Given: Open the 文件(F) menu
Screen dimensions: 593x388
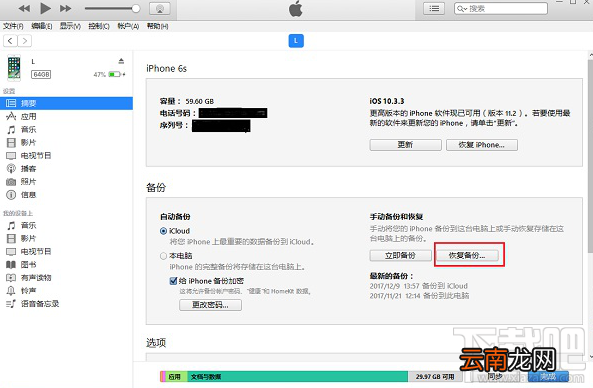Looking at the screenshot, I should (x=13, y=26).
